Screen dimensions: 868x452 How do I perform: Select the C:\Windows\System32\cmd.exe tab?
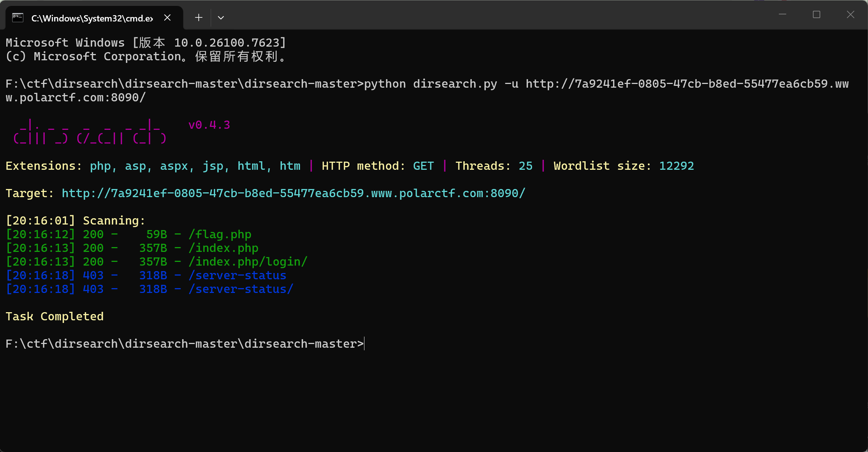tap(92, 18)
